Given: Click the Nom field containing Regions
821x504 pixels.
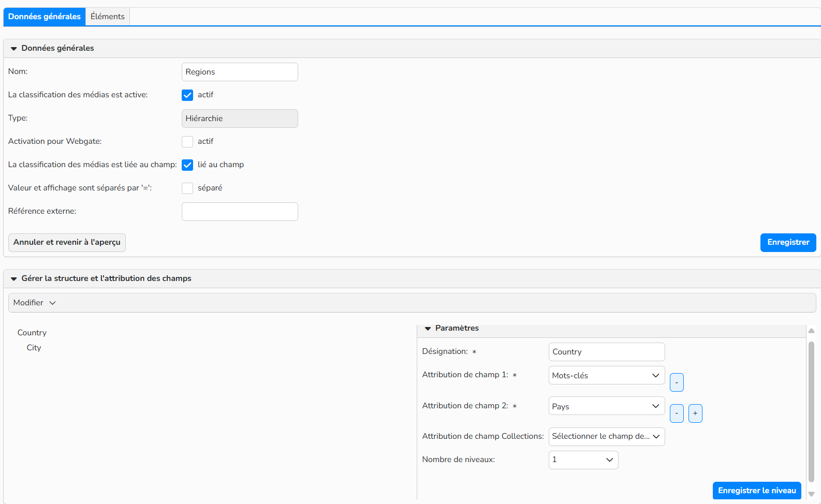Looking at the screenshot, I should (240, 72).
